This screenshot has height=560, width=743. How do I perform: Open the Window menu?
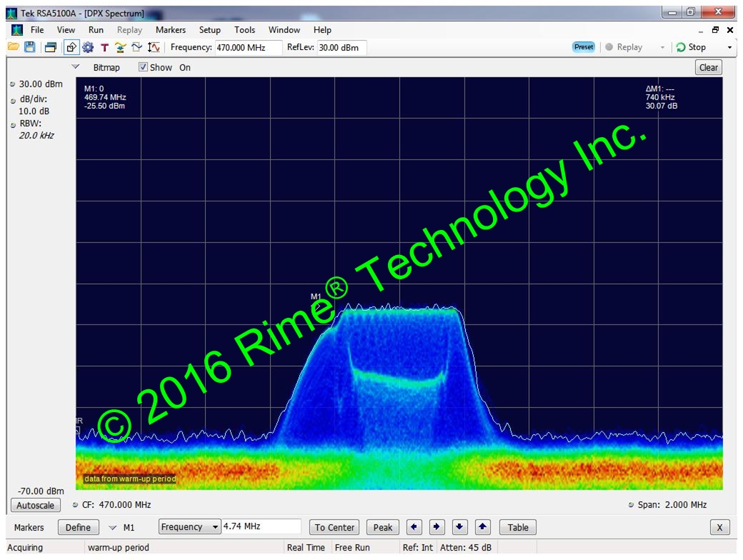pos(284,30)
